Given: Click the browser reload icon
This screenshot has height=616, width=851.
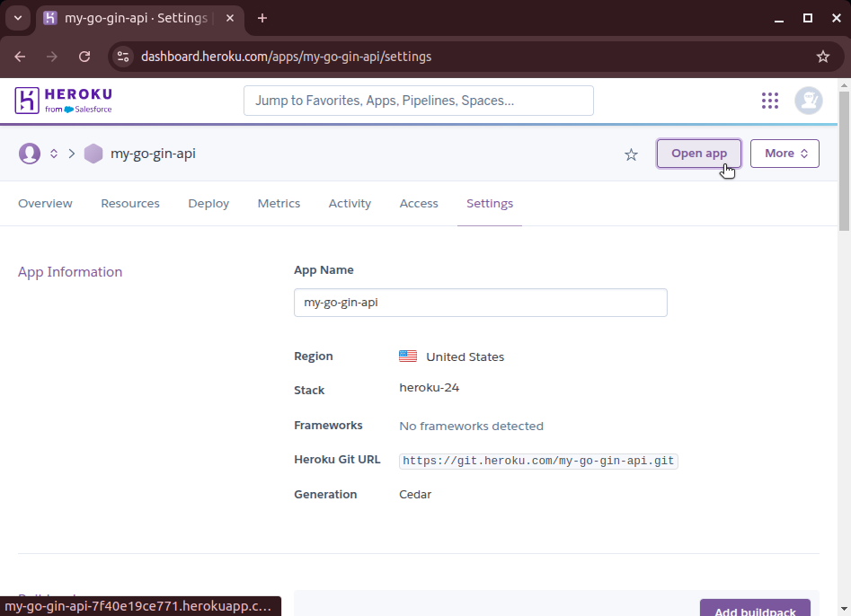Looking at the screenshot, I should [x=84, y=56].
